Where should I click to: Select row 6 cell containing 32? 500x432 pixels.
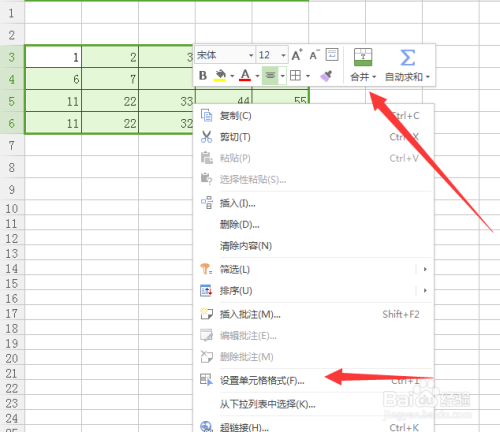(167, 123)
